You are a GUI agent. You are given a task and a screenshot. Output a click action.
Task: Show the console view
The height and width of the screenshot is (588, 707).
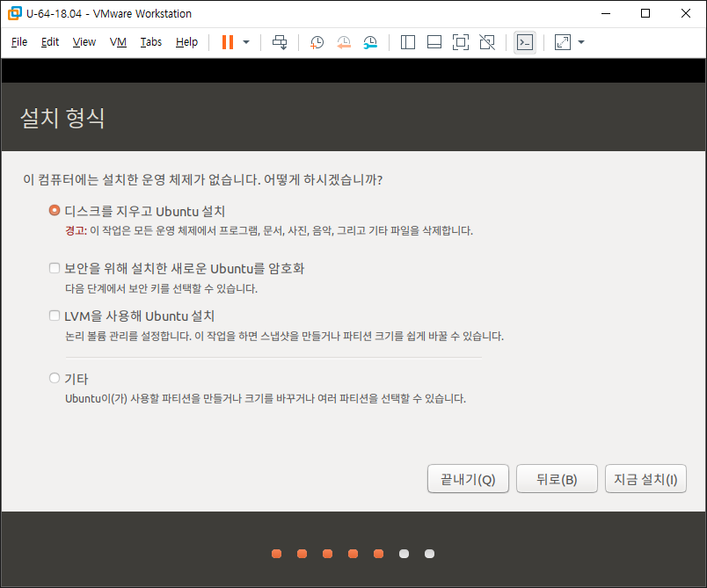pos(525,42)
